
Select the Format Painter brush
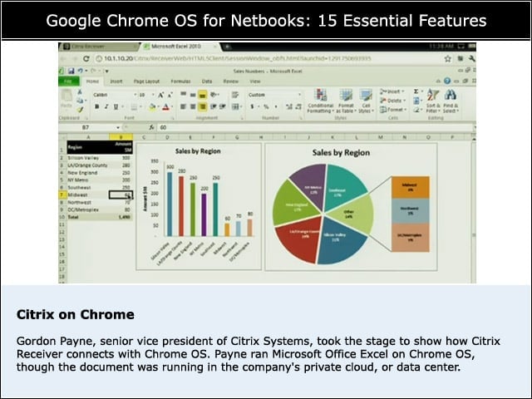[x=80, y=109]
